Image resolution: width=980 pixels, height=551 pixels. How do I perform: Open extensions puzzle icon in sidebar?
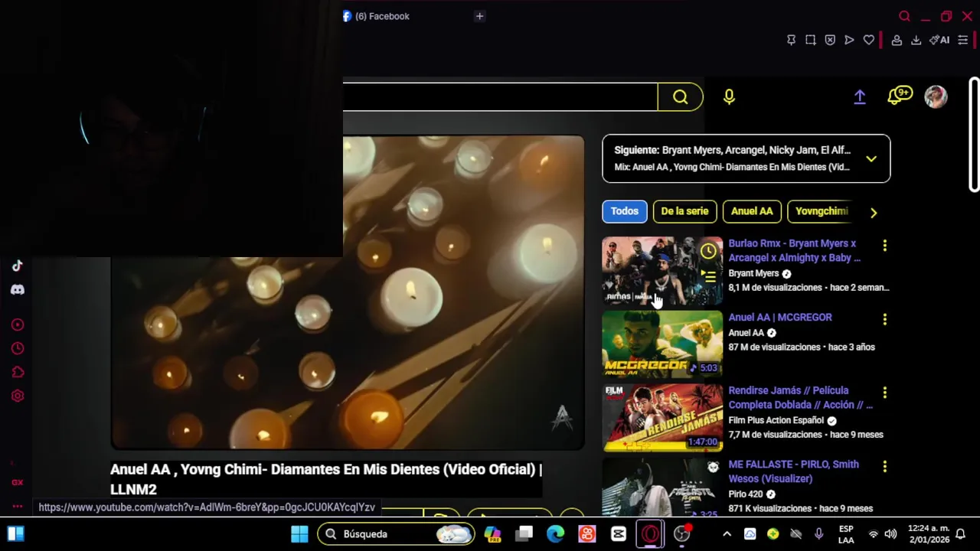(17, 372)
